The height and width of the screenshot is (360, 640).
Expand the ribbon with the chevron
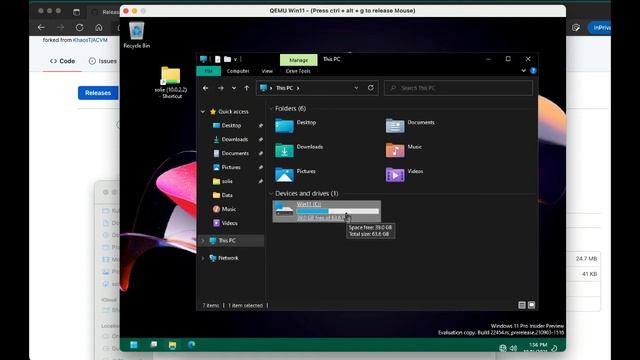tap(524, 71)
